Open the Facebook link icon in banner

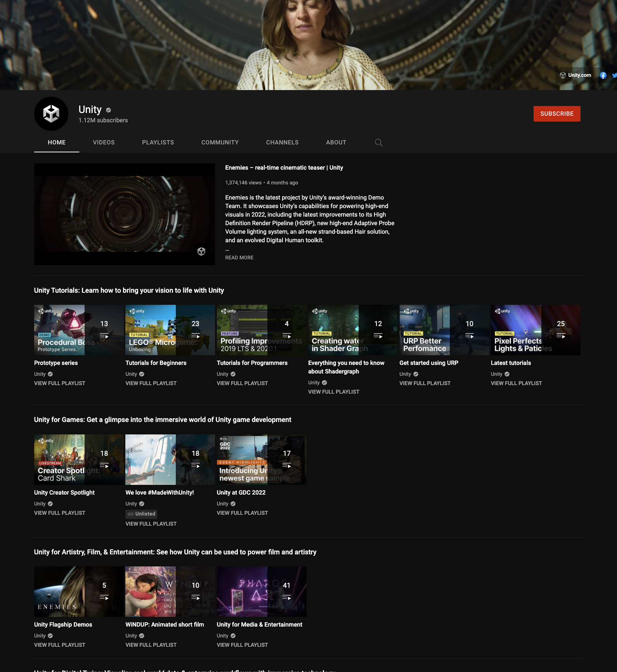[603, 75]
